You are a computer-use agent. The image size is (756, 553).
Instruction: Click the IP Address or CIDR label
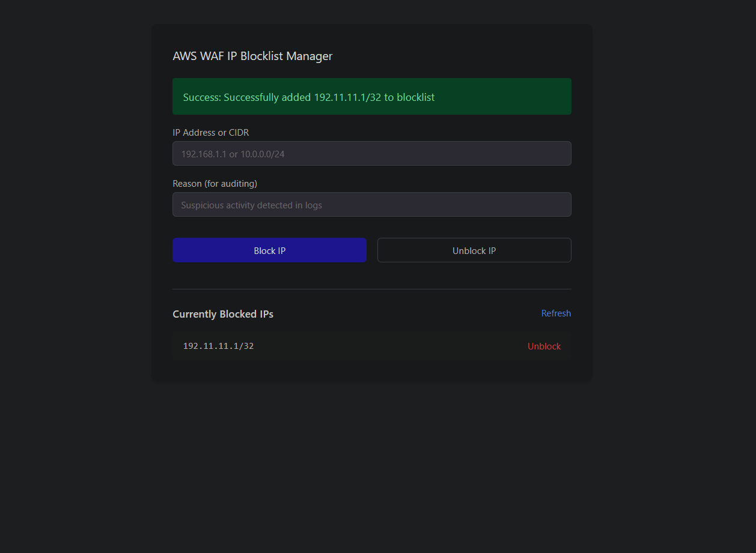(211, 132)
